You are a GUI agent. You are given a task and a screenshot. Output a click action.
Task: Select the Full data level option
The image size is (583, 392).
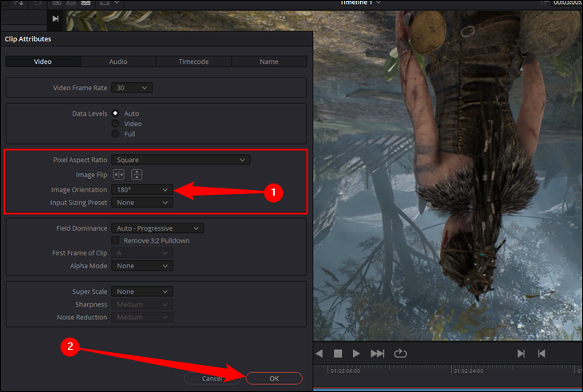tap(116, 134)
